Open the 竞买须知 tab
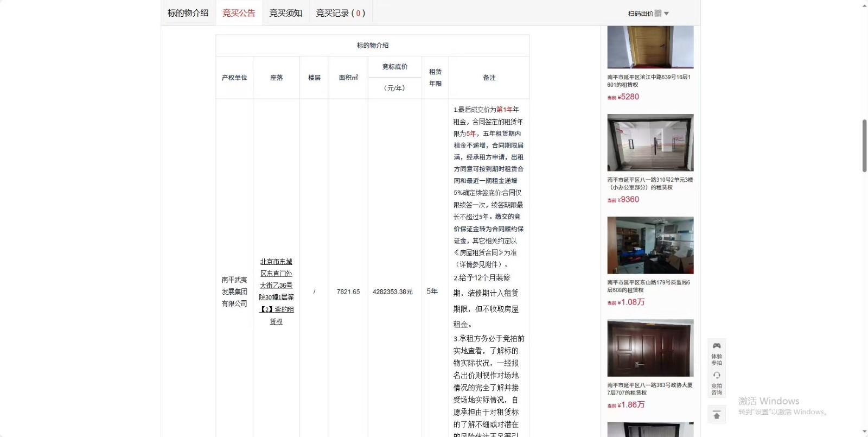The image size is (868, 437). 285,13
